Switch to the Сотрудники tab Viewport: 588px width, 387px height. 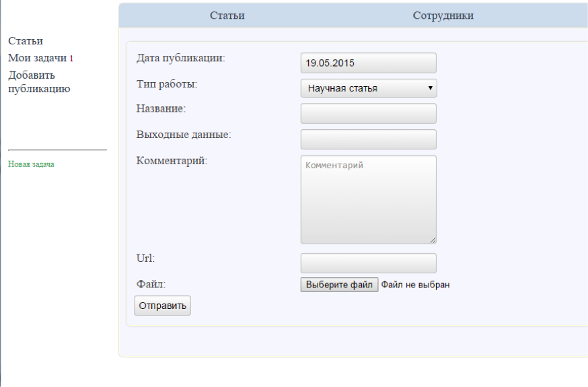click(x=443, y=15)
